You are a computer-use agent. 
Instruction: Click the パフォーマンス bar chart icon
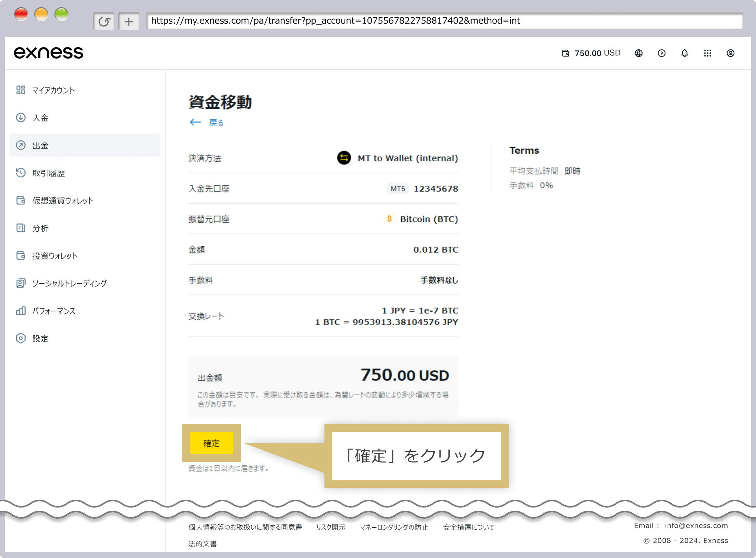click(21, 311)
